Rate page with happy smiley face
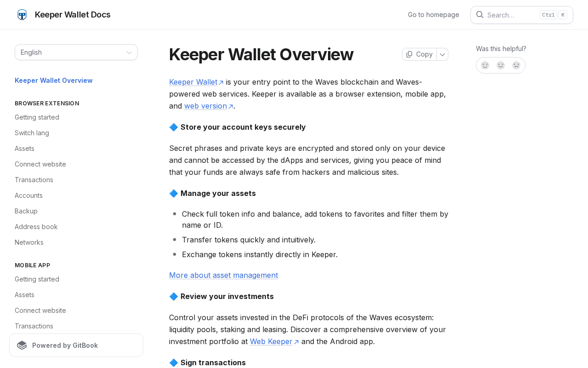Image resolution: width=588 pixels, height=368 pixels. (485, 65)
